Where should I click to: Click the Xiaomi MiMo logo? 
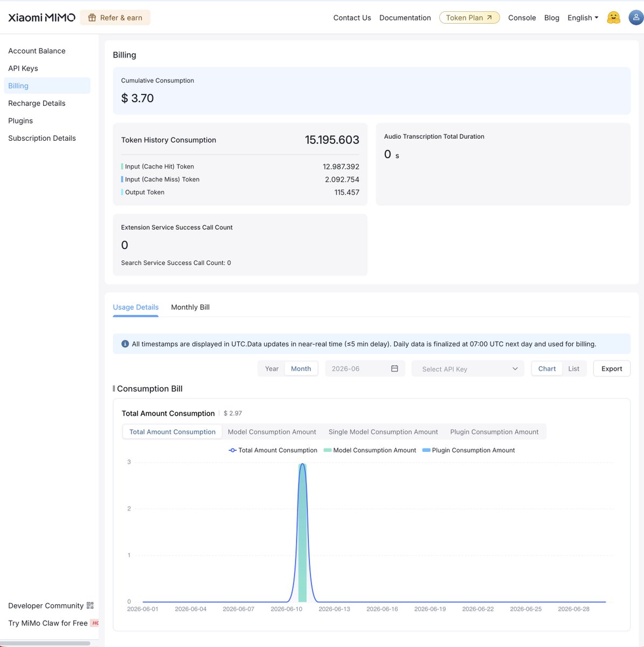pos(41,17)
